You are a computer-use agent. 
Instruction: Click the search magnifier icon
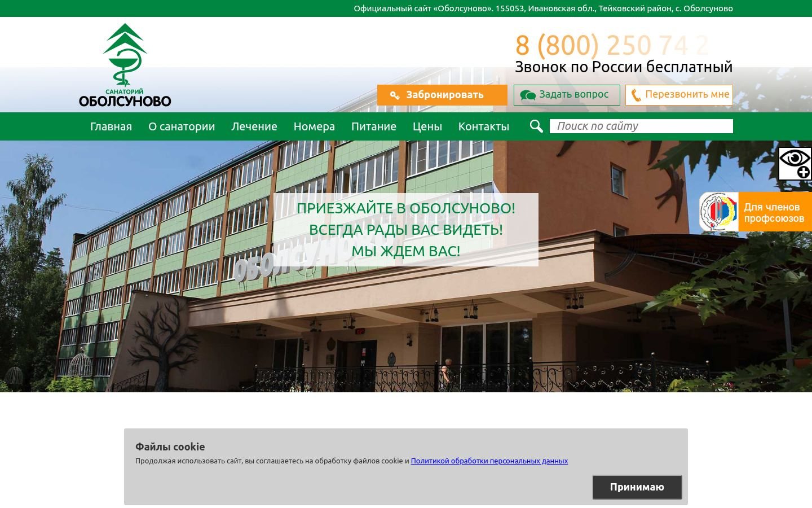[536, 126]
